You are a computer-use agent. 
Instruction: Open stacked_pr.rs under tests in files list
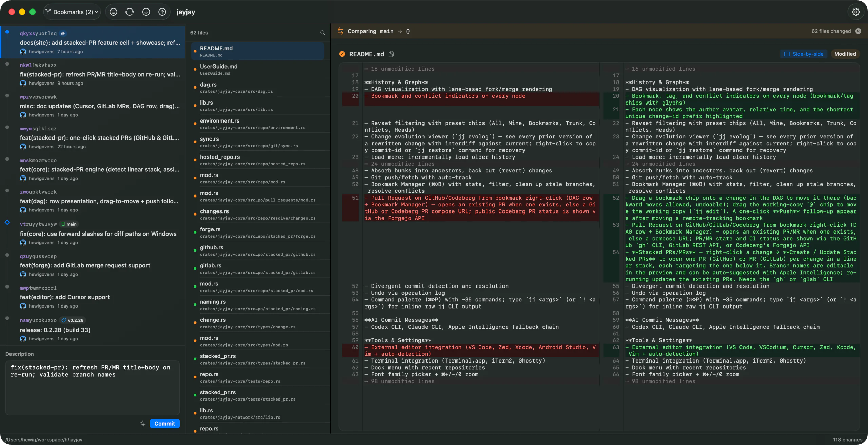point(258,395)
